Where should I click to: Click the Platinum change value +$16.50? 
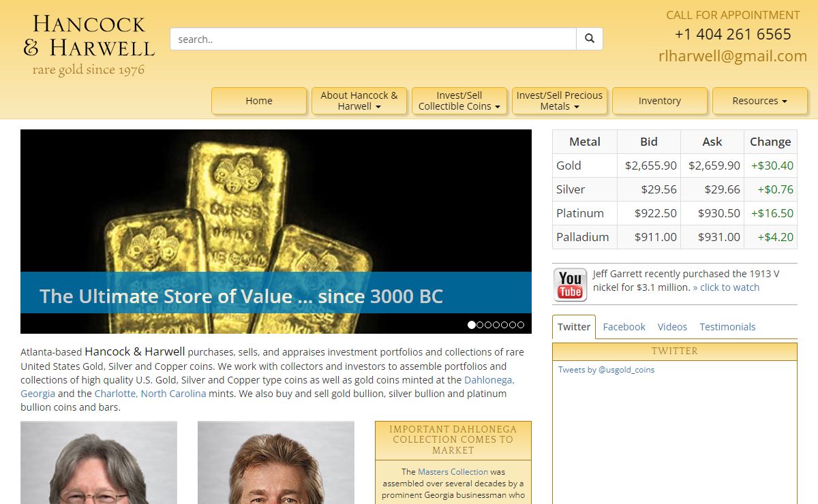coord(771,213)
